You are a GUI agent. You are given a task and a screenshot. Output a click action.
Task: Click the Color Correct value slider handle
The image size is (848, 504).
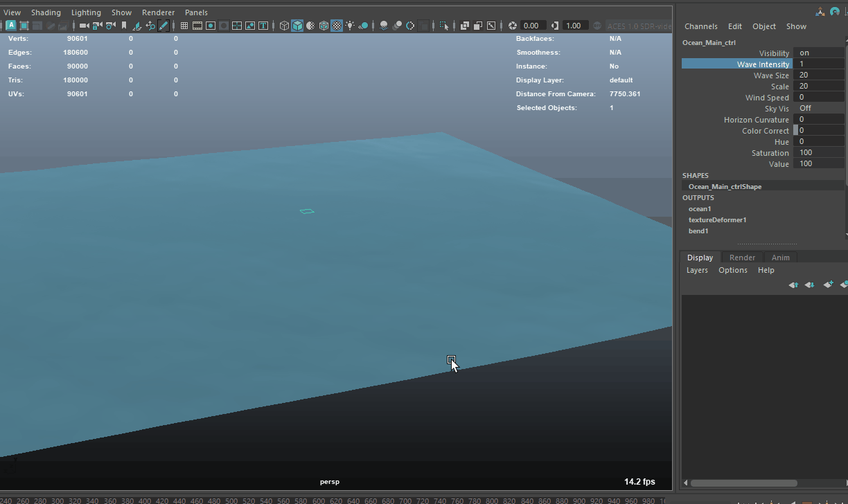[795, 130]
